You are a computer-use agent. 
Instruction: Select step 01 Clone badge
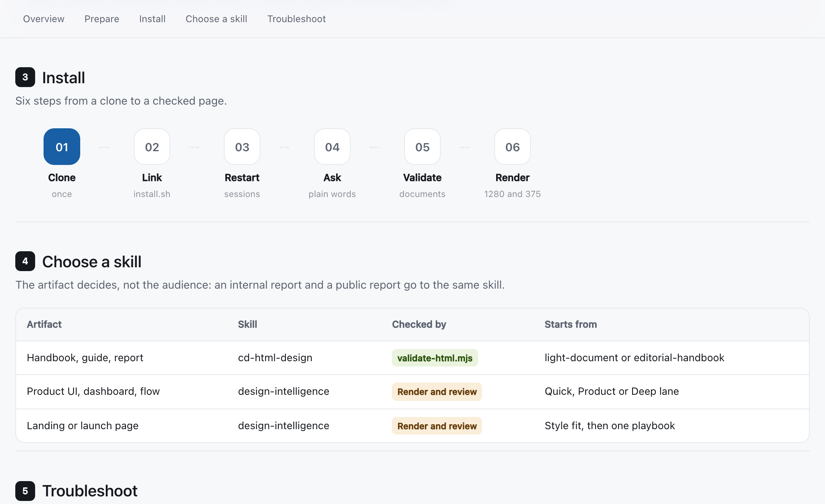(62, 147)
